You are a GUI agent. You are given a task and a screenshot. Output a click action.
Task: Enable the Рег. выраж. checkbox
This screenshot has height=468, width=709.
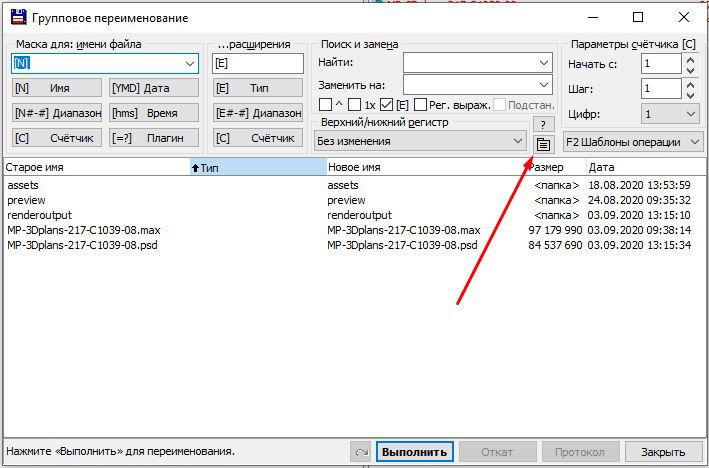(420, 105)
